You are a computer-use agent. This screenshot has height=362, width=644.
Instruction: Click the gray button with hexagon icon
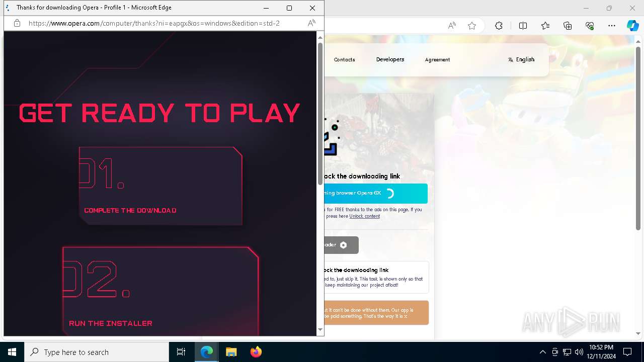342,245
